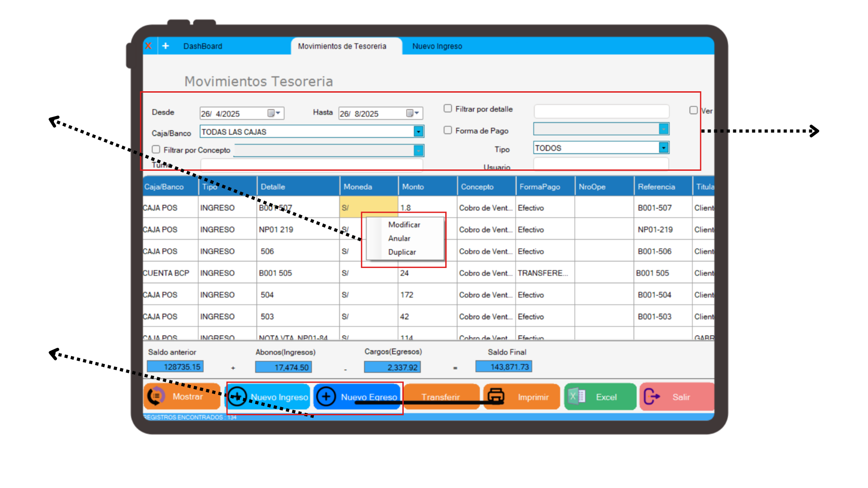Expand the Tipo TODOS dropdown
This screenshot has width=868, height=488.
coord(663,148)
